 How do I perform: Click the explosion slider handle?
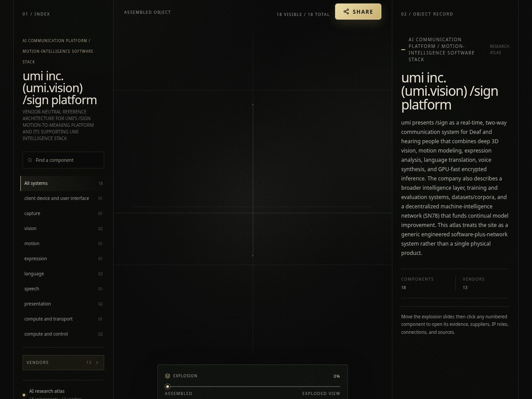pyautogui.click(x=168, y=387)
